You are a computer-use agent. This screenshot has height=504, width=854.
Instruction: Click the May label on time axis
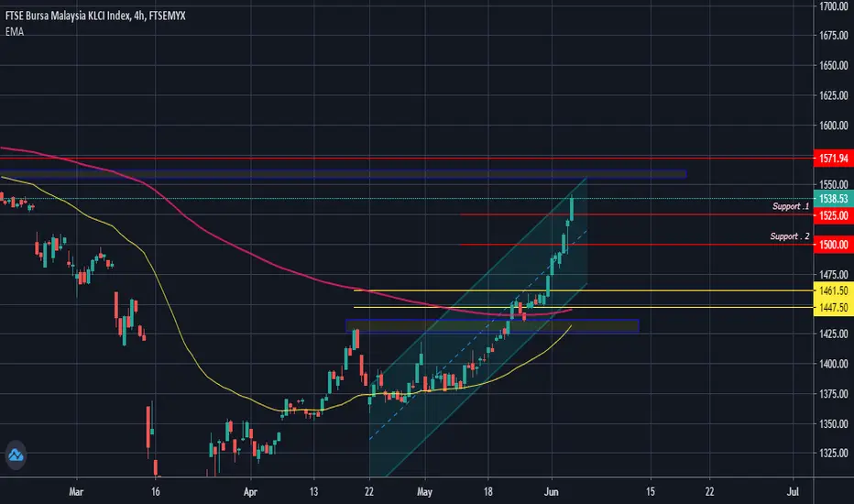(424, 492)
